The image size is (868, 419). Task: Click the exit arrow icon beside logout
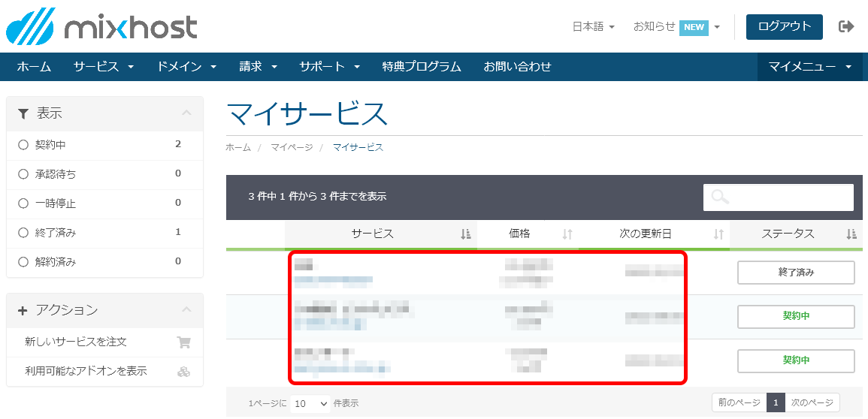(846, 26)
